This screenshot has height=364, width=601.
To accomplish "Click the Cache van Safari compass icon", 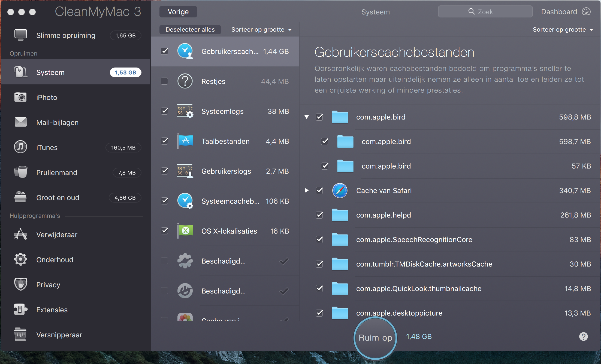I will [x=340, y=191].
